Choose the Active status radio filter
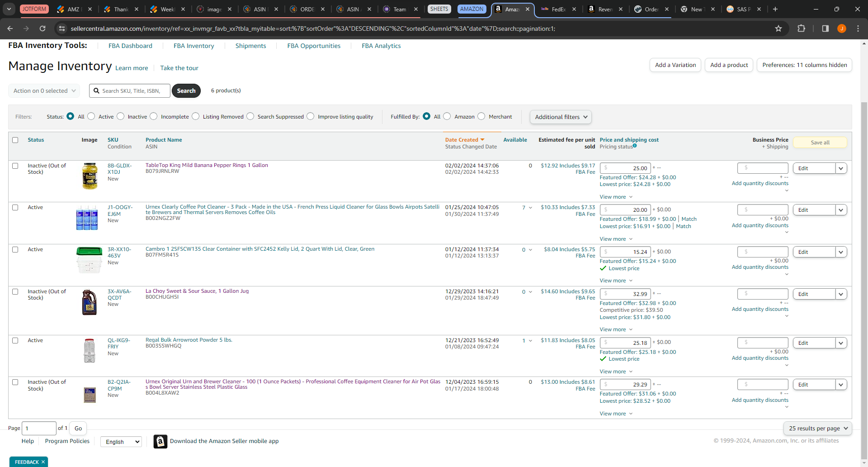Viewport: 868px width, 467px height. pos(91,116)
